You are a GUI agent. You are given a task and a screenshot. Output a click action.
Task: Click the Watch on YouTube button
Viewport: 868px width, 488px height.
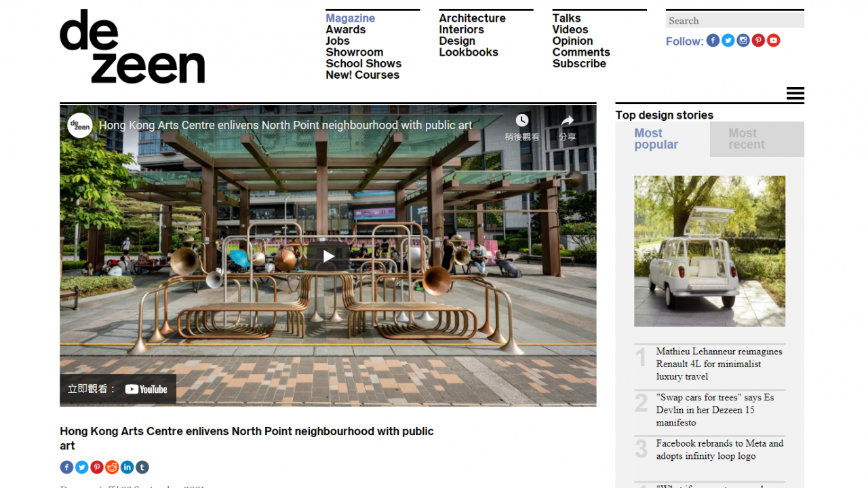[x=118, y=389]
